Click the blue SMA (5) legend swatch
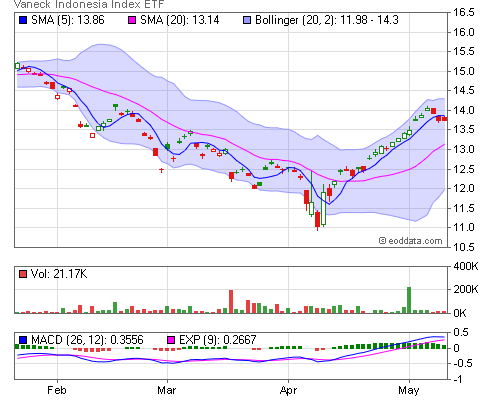Screen dimensions: 490x400 [23, 20]
